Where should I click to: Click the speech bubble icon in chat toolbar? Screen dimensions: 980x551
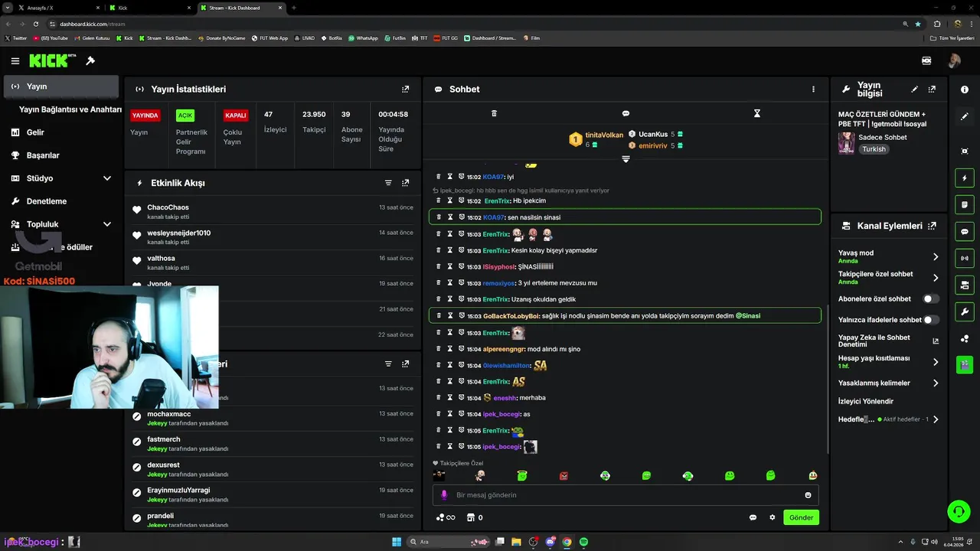626,113
